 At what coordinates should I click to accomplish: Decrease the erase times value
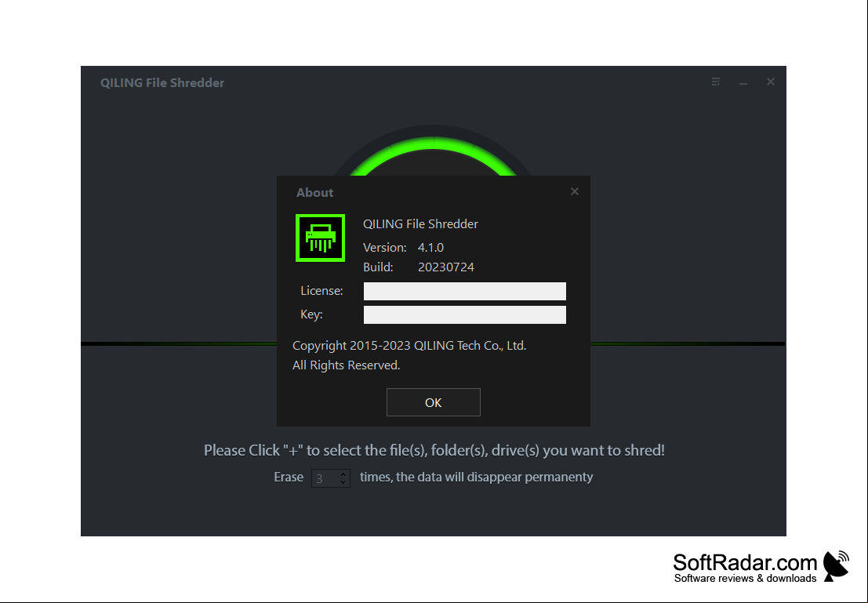tap(343, 481)
